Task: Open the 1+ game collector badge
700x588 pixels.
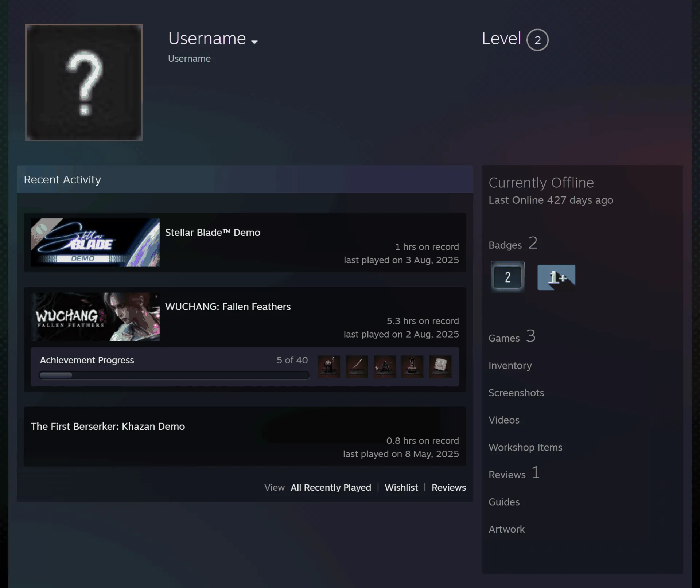Action: [x=556, y=277]
